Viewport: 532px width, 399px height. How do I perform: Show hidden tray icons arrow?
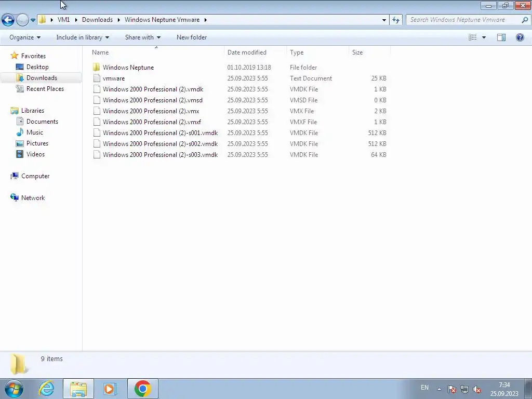point(439,389)
